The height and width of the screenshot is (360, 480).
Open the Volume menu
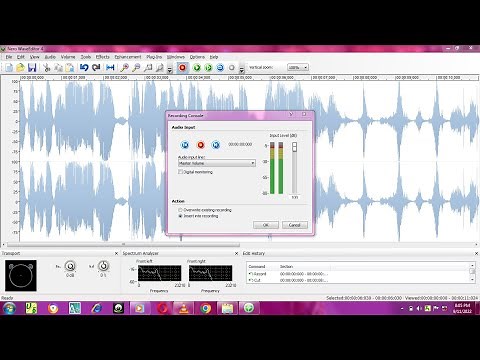coord(68,57)
